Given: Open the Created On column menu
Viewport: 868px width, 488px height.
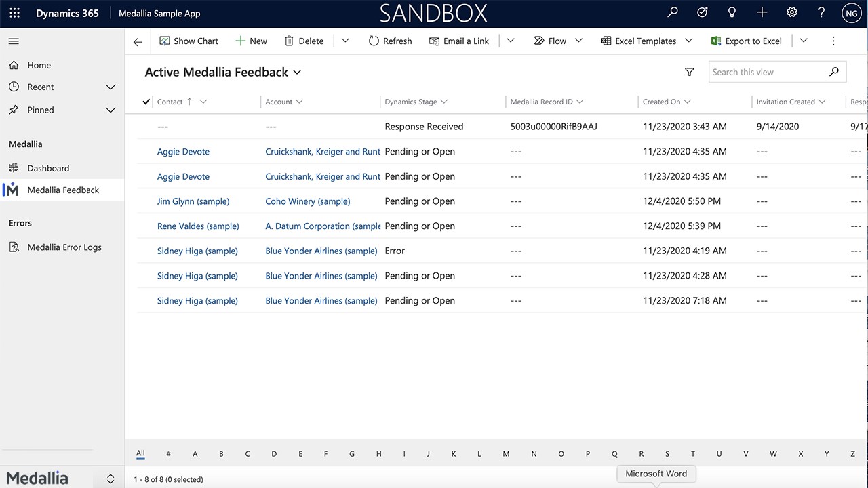Looking at the screenshot, I should coord(687,102).
